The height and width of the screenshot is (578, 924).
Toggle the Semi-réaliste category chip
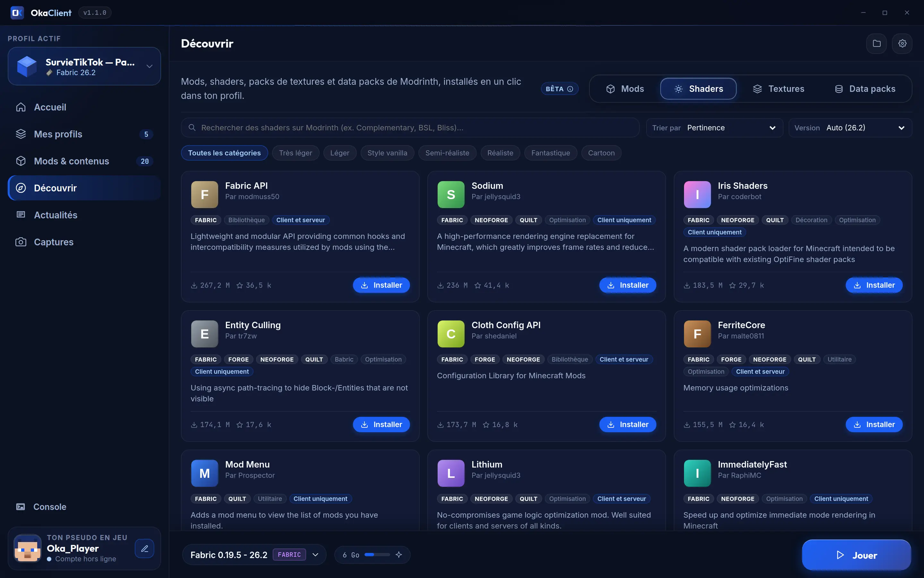(447, 153)
